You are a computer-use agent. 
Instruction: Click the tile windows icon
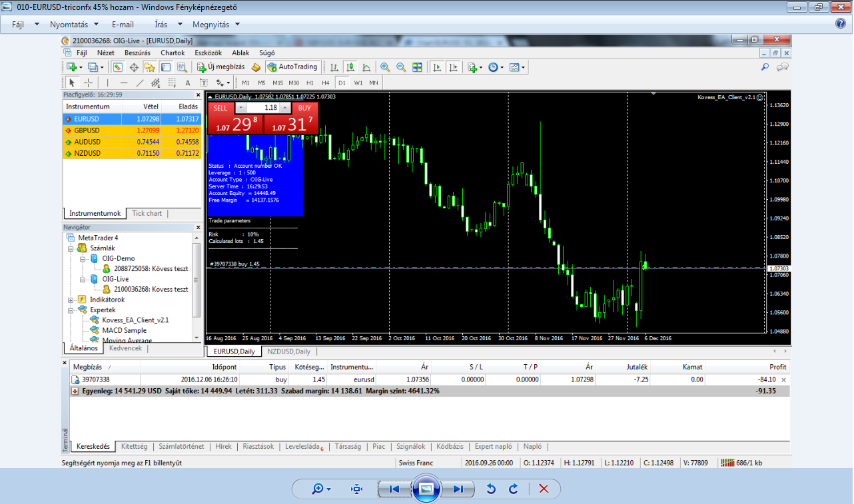click(x=417, y=67)
